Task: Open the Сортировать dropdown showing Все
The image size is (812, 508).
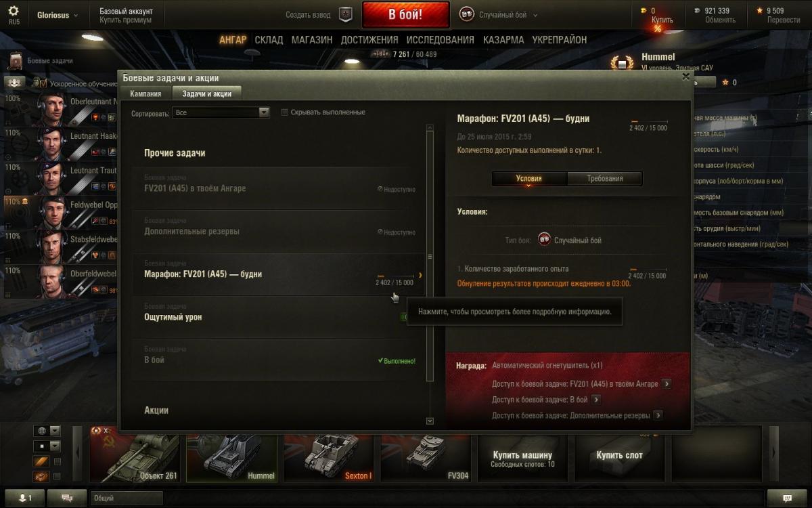Action: coord(221,112)
